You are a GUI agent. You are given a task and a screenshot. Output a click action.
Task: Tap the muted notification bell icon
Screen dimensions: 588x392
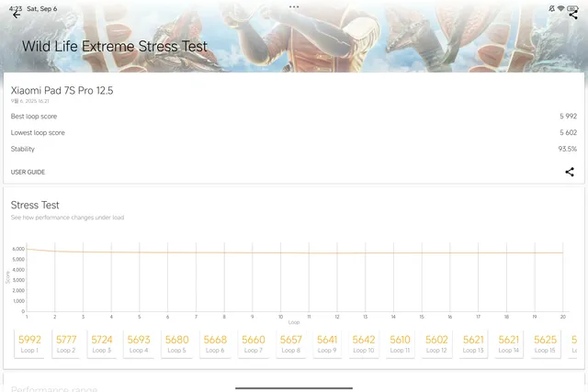click(550, 7)
